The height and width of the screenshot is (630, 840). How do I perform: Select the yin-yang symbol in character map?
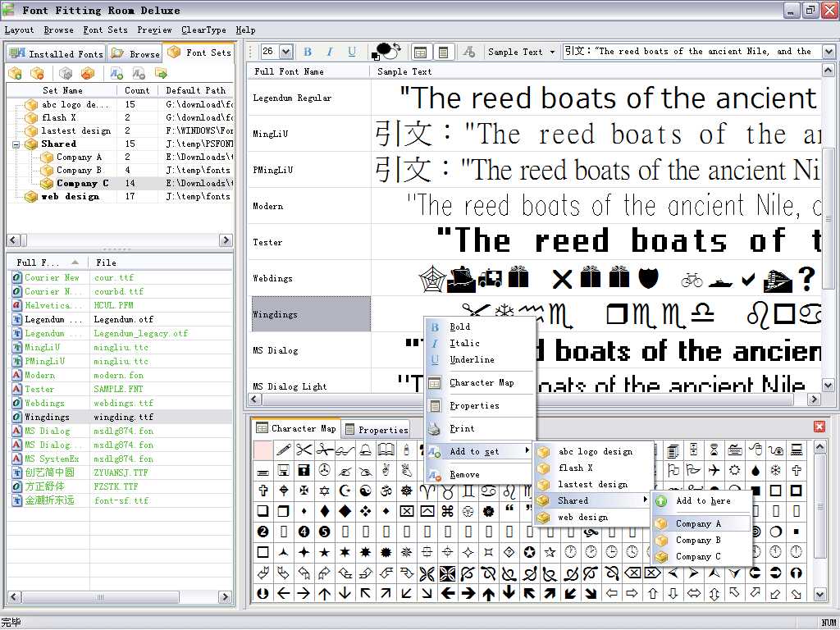[x=365, y=491]
